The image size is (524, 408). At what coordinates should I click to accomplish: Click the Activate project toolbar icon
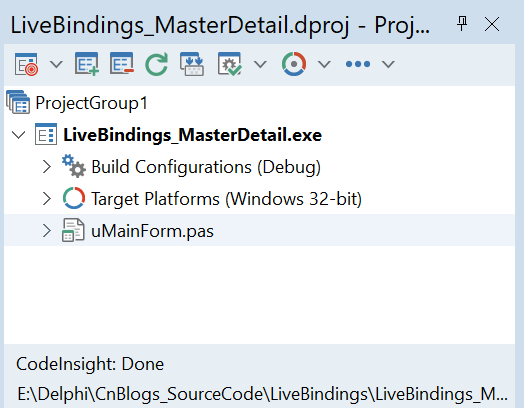(x=26, y=64)
